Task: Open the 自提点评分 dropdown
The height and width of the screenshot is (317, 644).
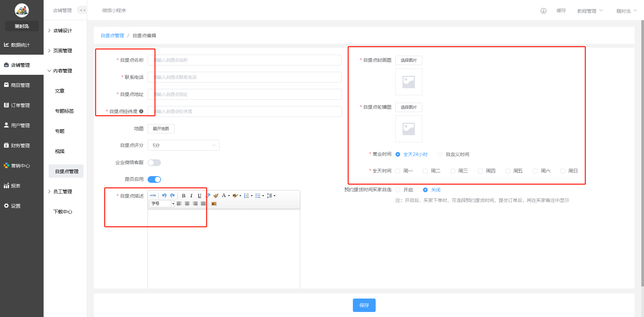Action: [x=183, y=145]
